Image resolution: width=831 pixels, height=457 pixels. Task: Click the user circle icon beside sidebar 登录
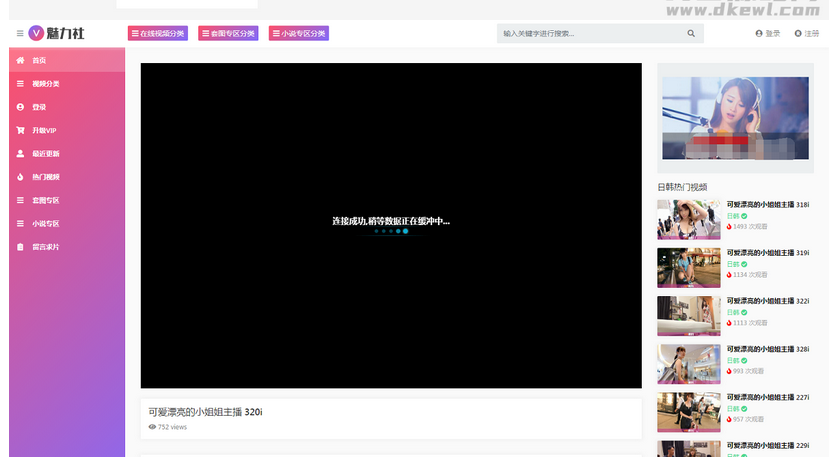[x=20, y=107]
